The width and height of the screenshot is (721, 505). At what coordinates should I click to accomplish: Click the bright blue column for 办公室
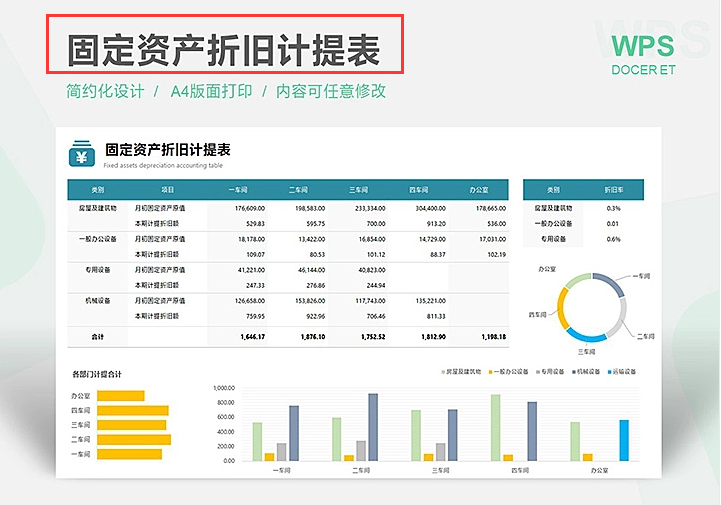click(624, 440)
